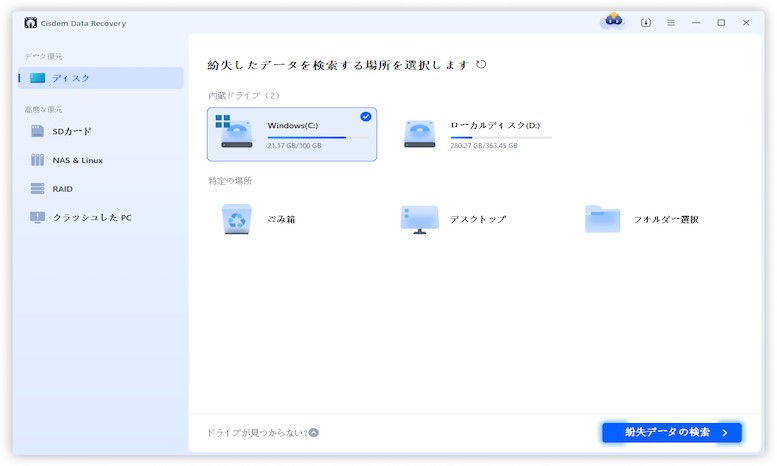Click 21.17 GB/100 GB size text
Viewport: 777px width, 466px height.
coord(294,146)
